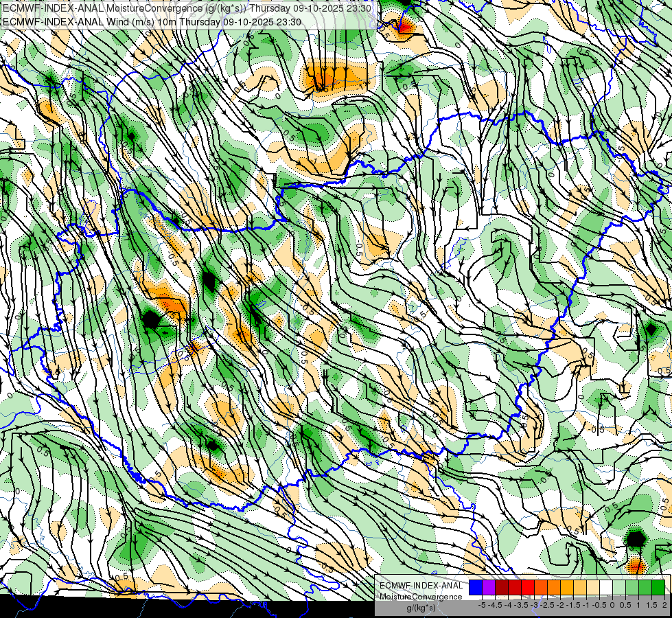Select the darkest green swatch ending at 2
Viewport: 672px width, 618px height.
(659, 588)
